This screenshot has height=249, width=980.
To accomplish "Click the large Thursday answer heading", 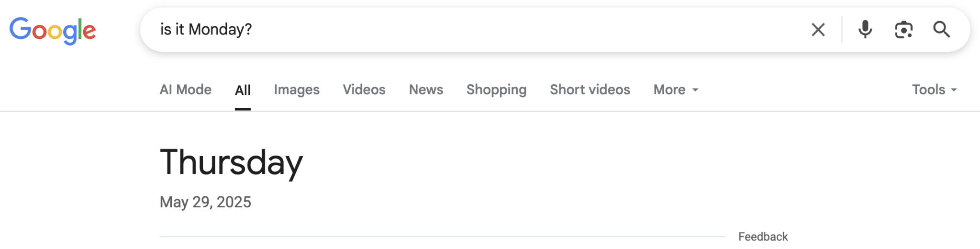I will 231,163.
